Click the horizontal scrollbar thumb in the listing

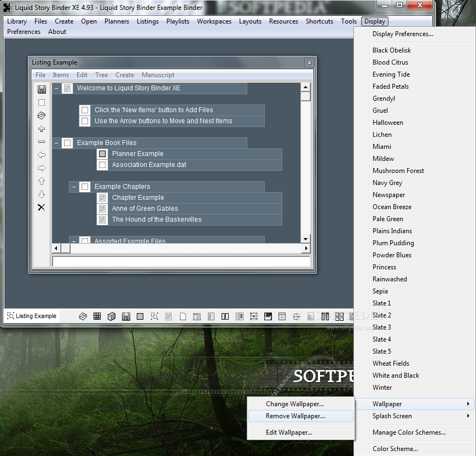[66, 248]
